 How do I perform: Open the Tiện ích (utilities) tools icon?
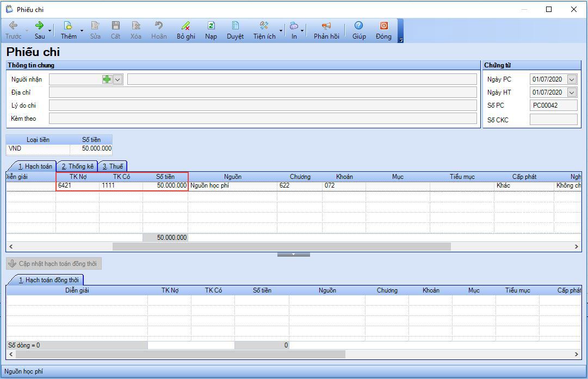[264, 26]
